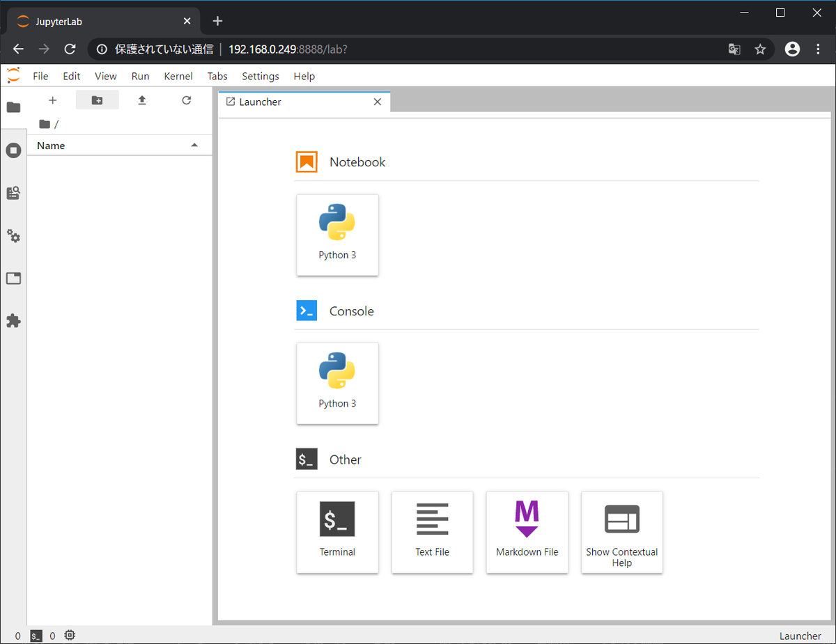Click the kernel status bar chip icon
The height and width of the screenshot is (644, 836).
[70, 636]
